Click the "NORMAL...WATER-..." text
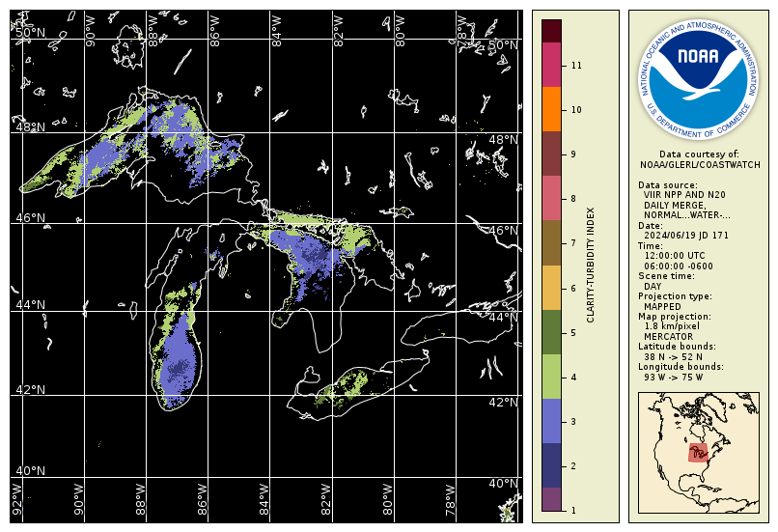 [x=686, y=215]
